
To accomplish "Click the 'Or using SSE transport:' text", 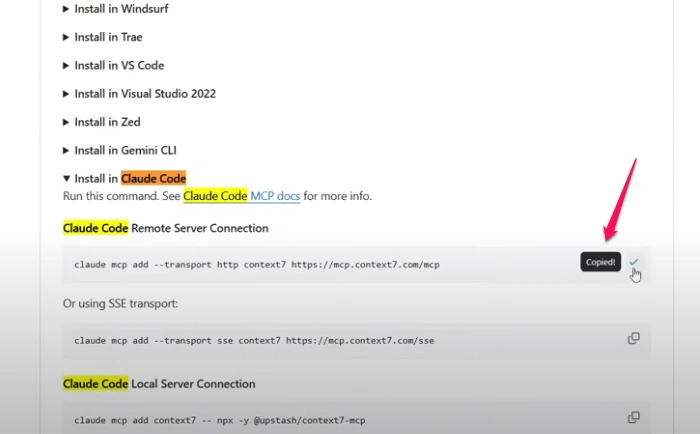I will coord(120,304).
